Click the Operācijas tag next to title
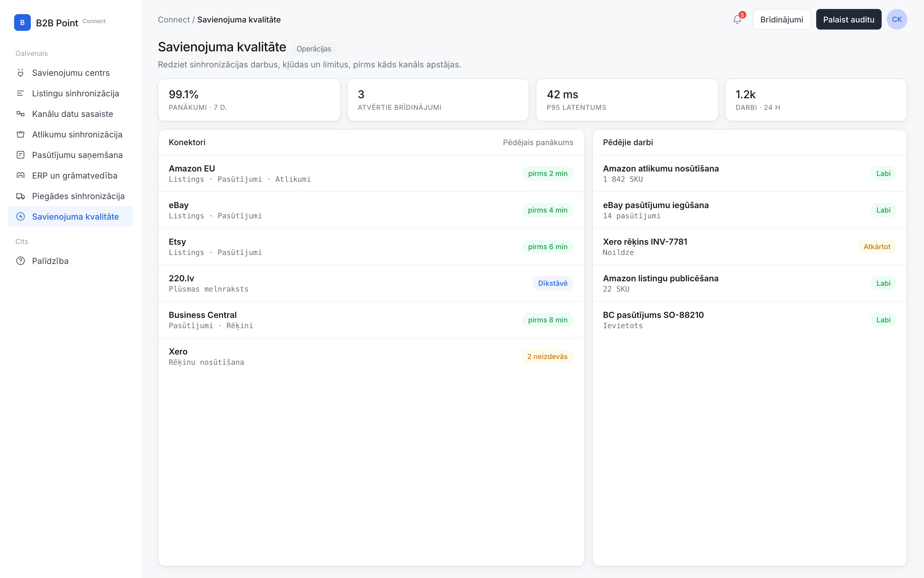 point(314,49)
